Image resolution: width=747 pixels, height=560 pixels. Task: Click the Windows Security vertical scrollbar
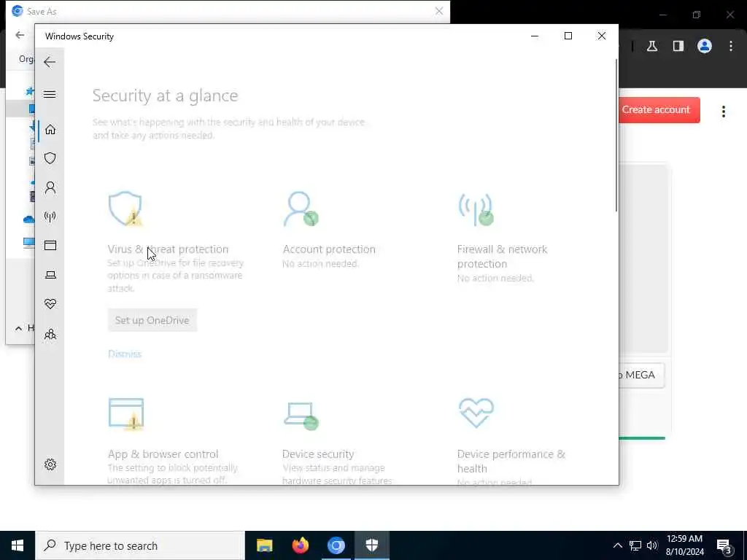616,136
